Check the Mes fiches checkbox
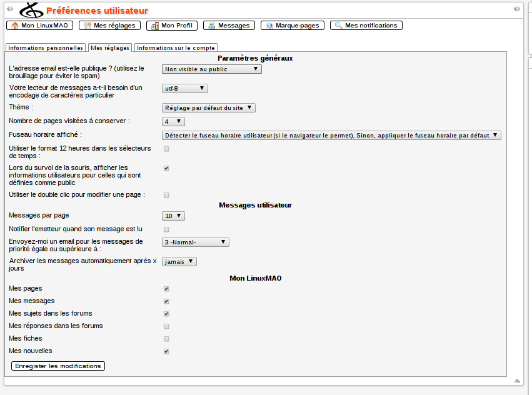The width and height of the screenshot is (532, 395). click(x=166, y=339)
